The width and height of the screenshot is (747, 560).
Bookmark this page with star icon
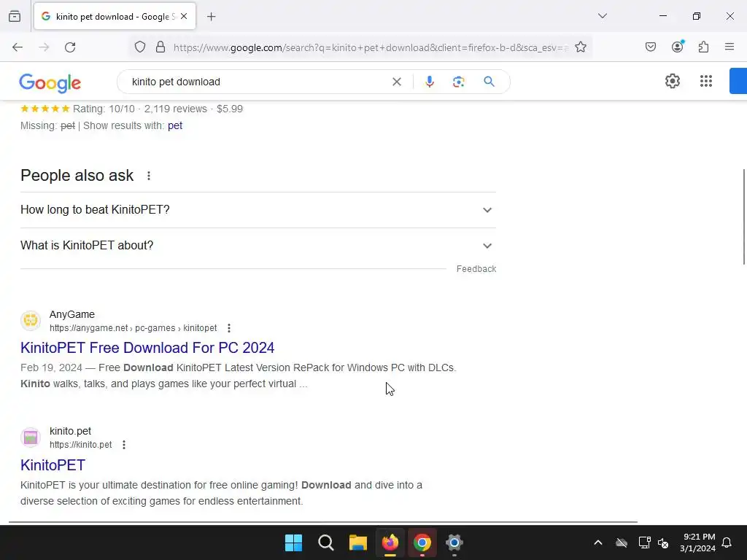(x=580, y=47)
